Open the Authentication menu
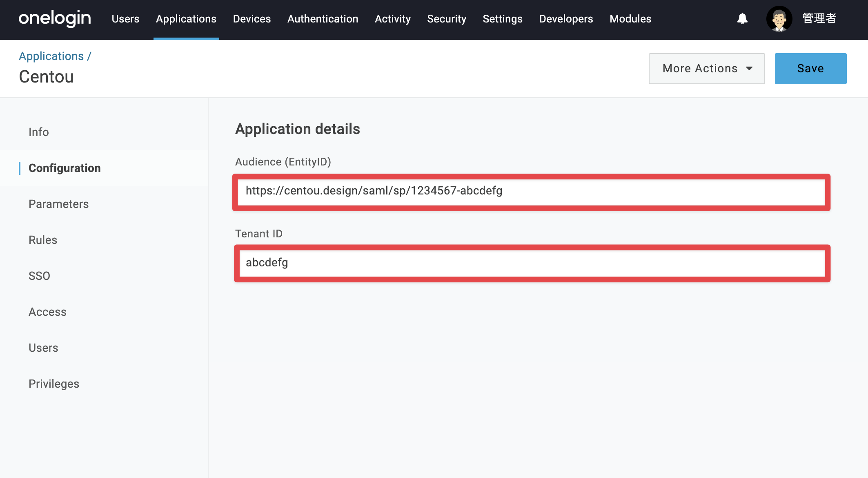Viewport: 868px width, 478px height. click(323, 19)
